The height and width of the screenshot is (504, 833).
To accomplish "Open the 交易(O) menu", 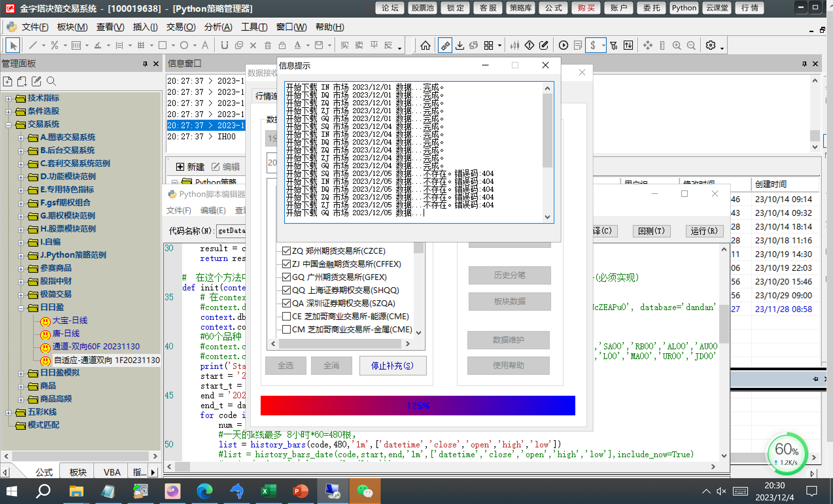I will click(181, 27).
